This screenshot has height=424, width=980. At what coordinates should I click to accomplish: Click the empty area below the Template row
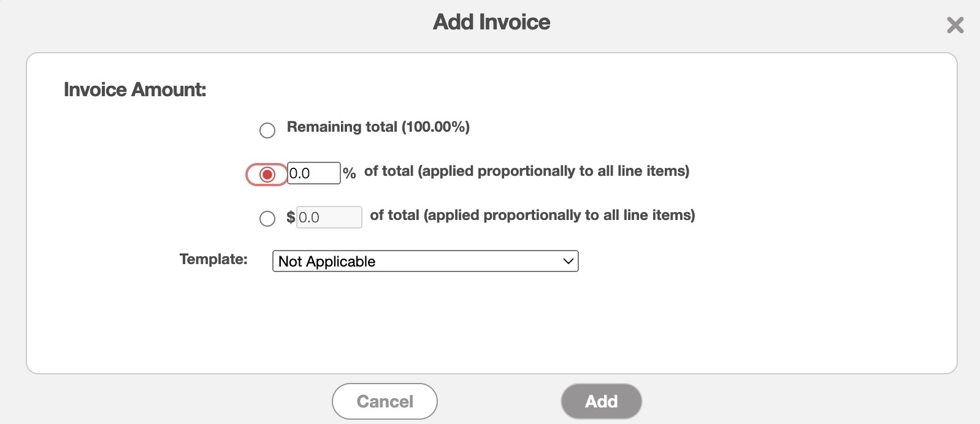(x=491, y=325)
